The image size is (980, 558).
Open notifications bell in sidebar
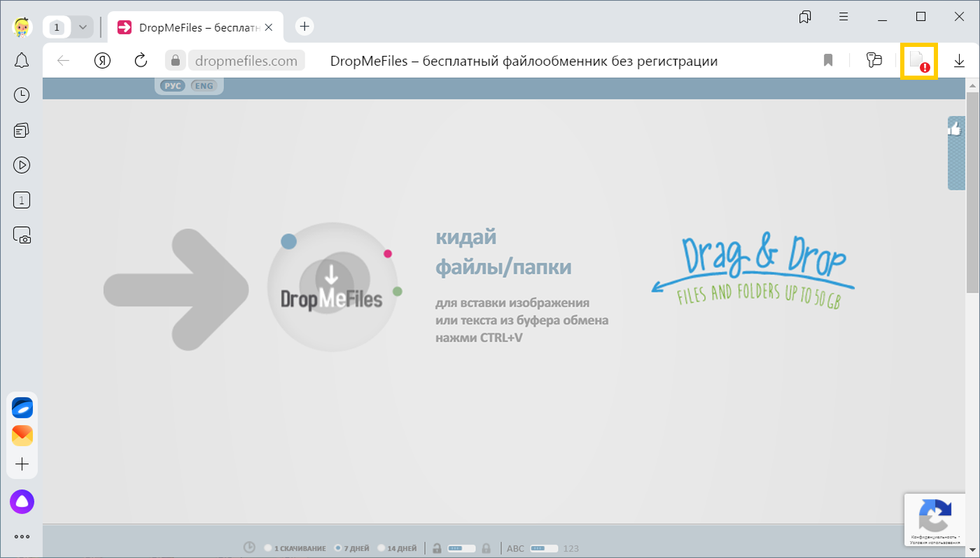(22, 60)
